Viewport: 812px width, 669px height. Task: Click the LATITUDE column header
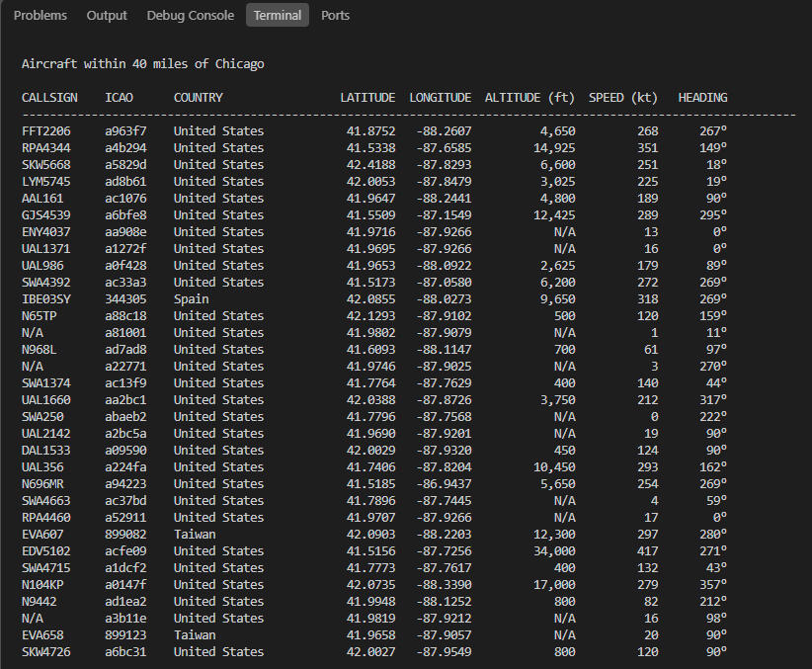tap(367, 98)
